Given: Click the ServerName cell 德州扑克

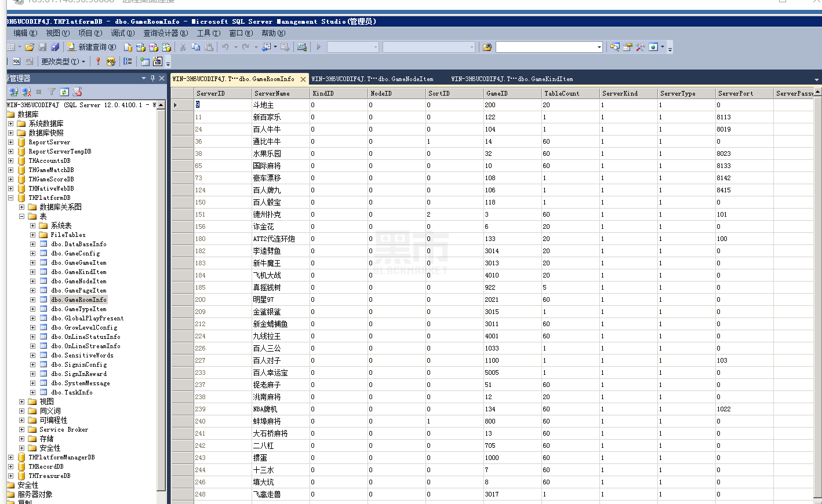Looking at the screenshot, I should tap(281, 214).
